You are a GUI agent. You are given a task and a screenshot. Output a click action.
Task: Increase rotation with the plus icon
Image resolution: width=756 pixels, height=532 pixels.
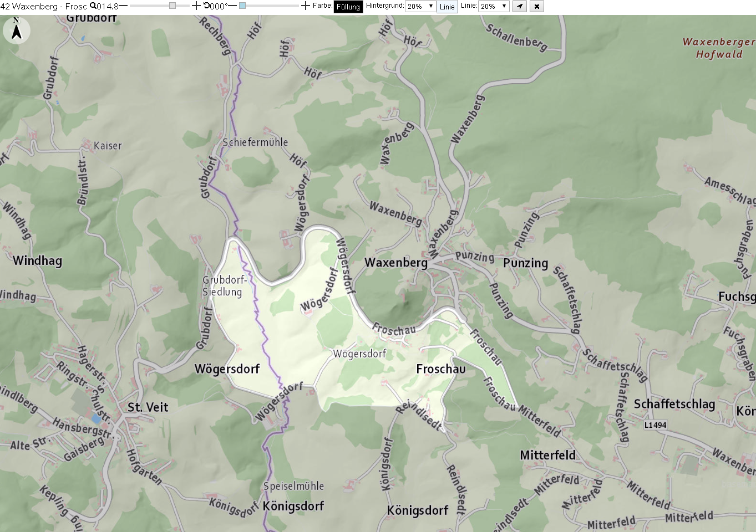[x=306, y=6]
